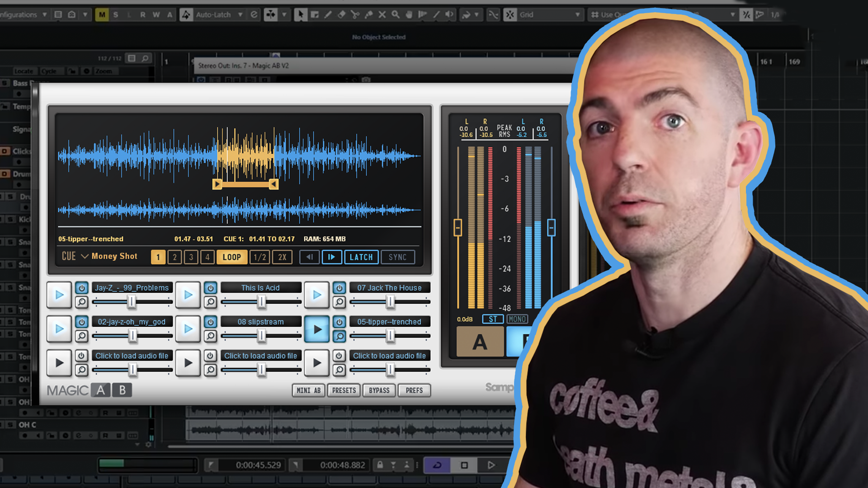Viewport: 868px width, 488px height.
Task: Play the Jay-Z_-_99_Problems reference track
Action: (x=59, y=295)
